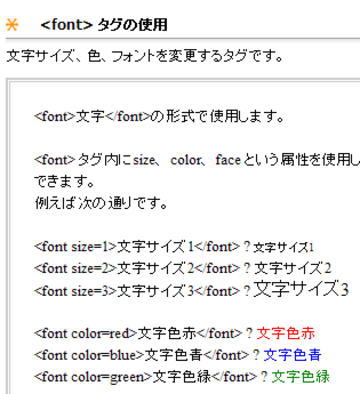Click the code '<font color=blue>文字色青</font>'

pos(142,355)
